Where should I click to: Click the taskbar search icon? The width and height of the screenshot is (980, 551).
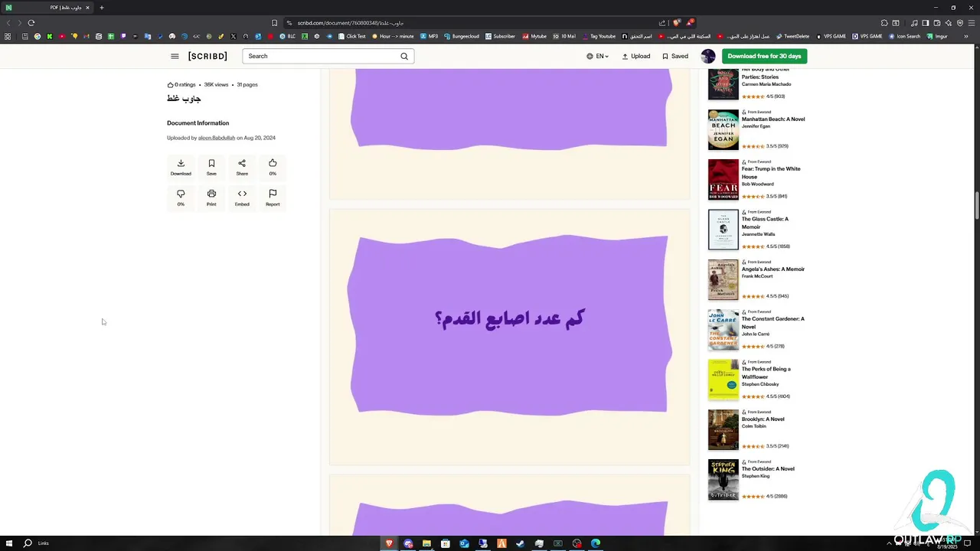point(28,543)
